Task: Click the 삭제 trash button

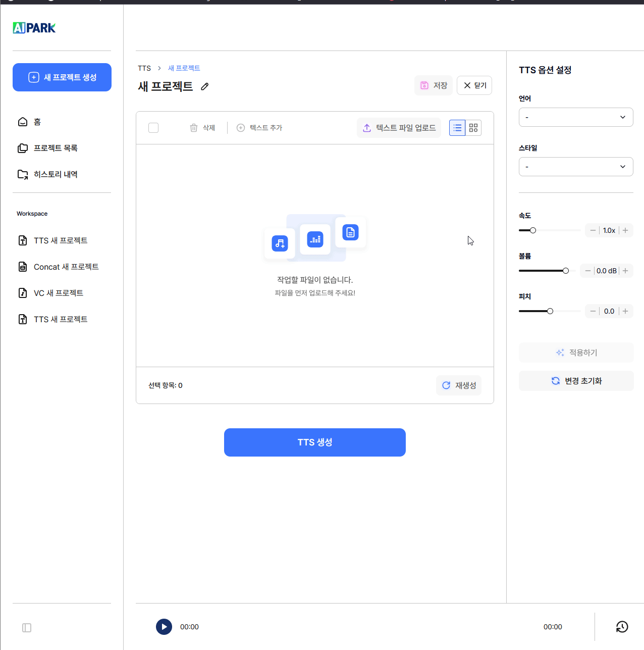Action: (x=202, y=128)
